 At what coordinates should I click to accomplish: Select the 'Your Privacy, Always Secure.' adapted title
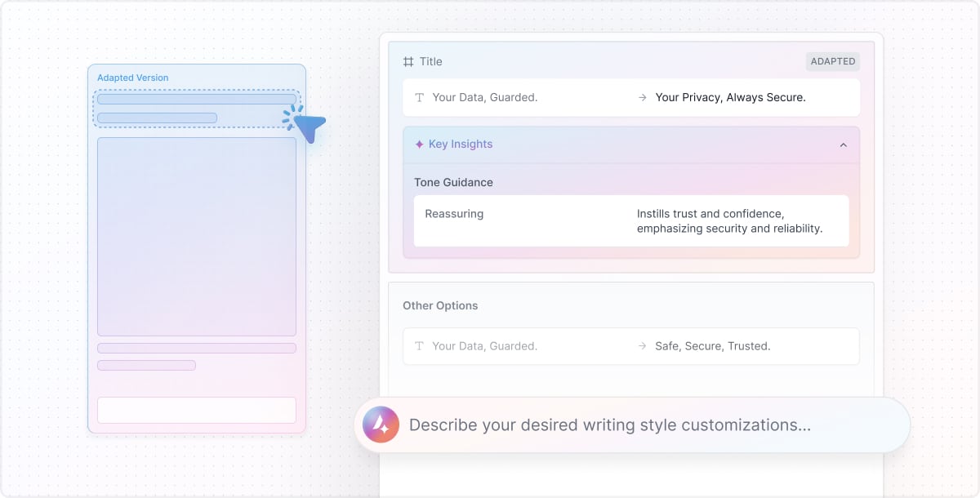tap(730, 97)
